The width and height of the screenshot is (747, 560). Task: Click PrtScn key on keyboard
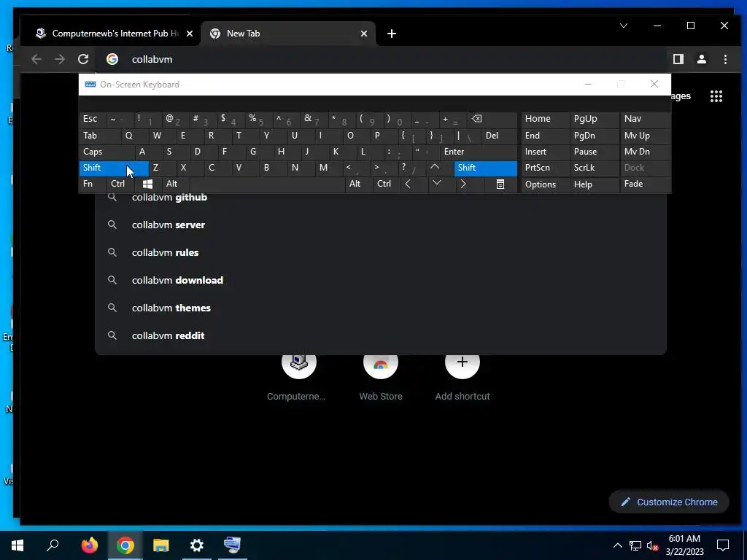click(546, 168)
